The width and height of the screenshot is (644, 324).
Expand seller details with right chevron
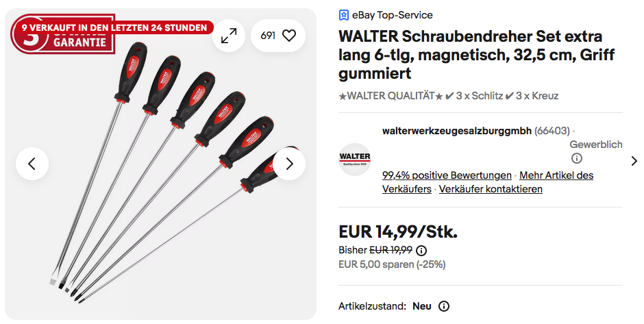(x=634, y=161)
